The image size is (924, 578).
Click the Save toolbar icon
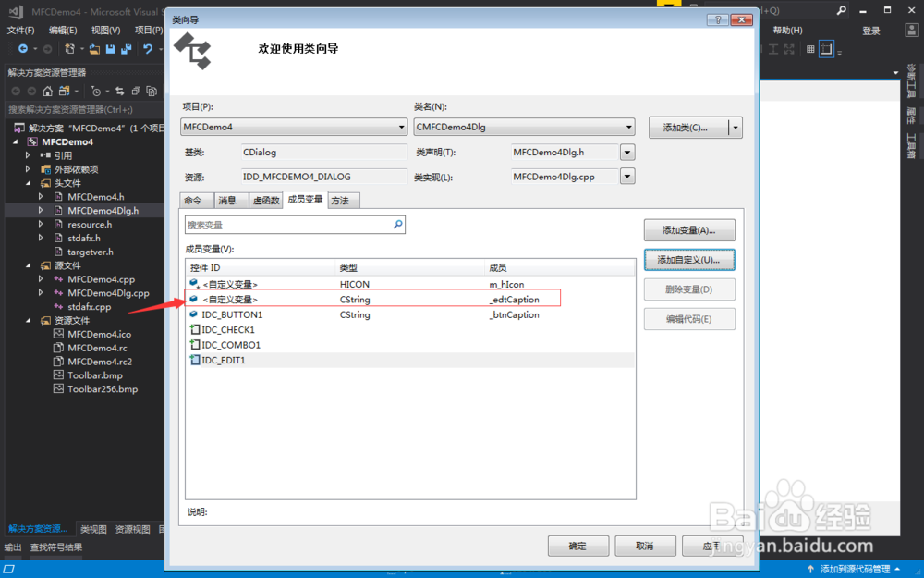(110, 49)
